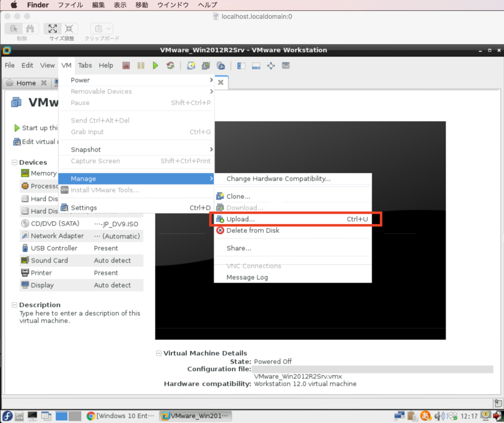Click the take snapshot toolbar icon

coord(191,65)
